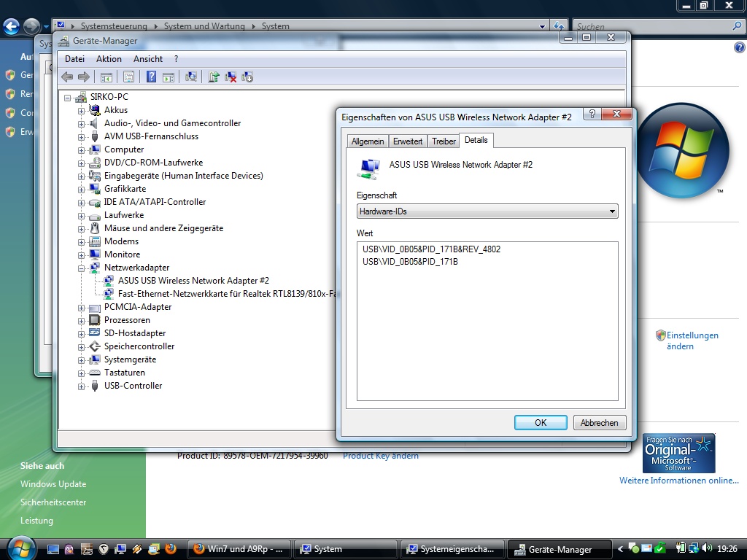Open the Leistung link

36,521
